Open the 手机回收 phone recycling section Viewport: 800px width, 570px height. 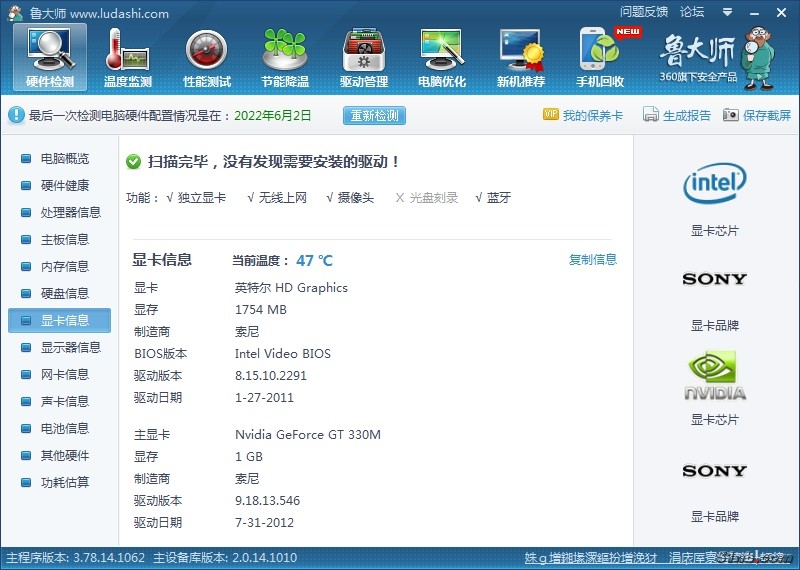tap(600, 57)
